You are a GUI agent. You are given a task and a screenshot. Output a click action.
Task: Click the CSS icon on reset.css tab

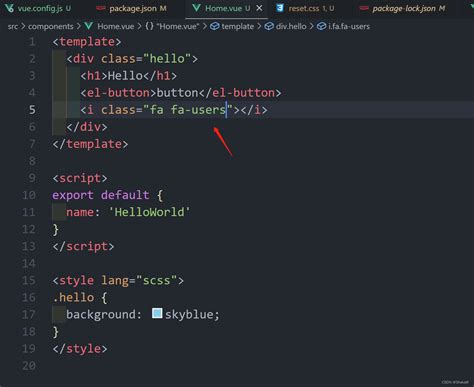pyautogui.click(x=280, y=8)
